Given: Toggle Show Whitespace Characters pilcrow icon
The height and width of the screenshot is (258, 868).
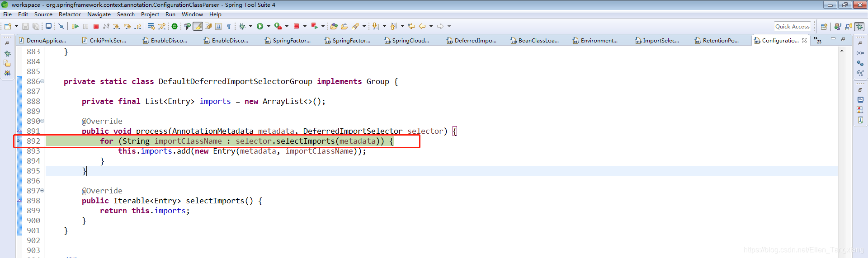Looking at the screenshot, I should [x=229, y=26].
